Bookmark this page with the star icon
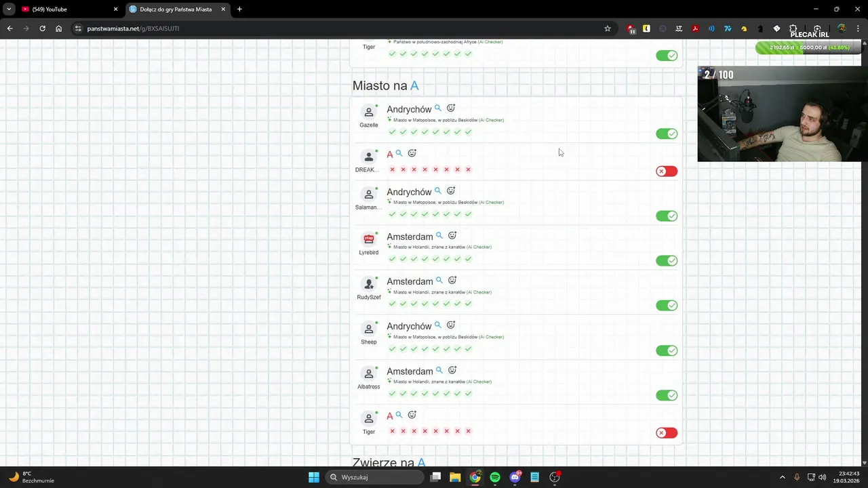Screen dimensions: 868x488 tap(608, 28)
